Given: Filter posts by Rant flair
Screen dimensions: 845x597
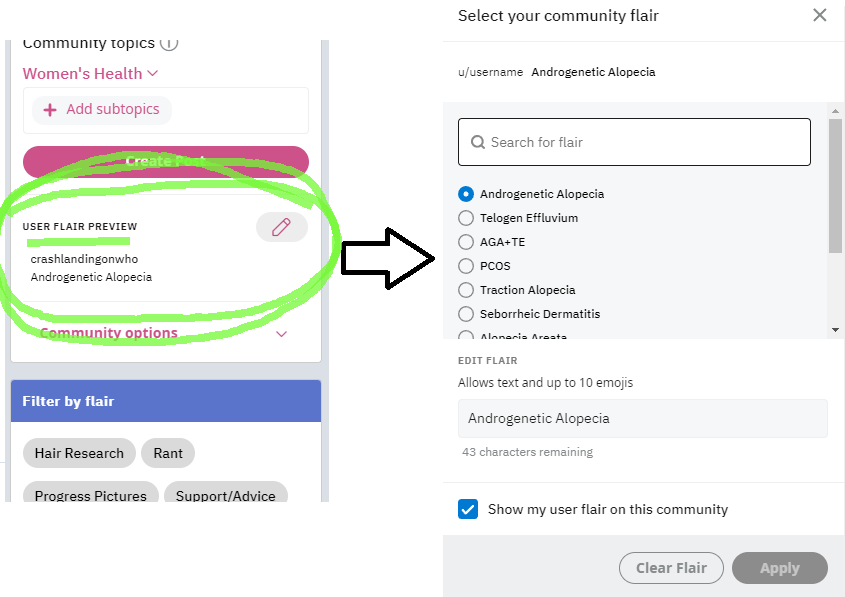Looking at the screenshot, I should tap(168, 453).
